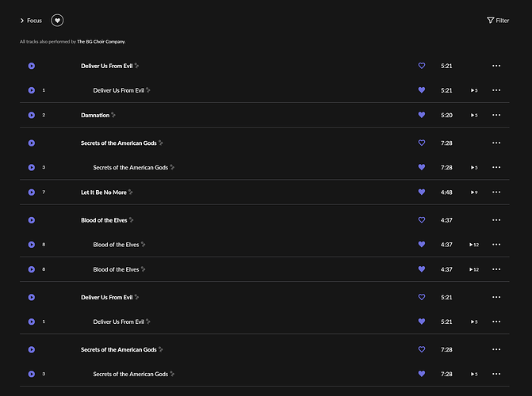Open more options for Damnation
Image resolution: width=532 pixels, height=396 pixels.
point(496,115)
